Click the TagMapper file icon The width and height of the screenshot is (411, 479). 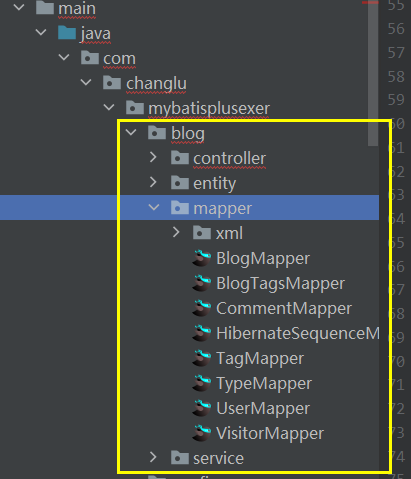tap(202, 358)
